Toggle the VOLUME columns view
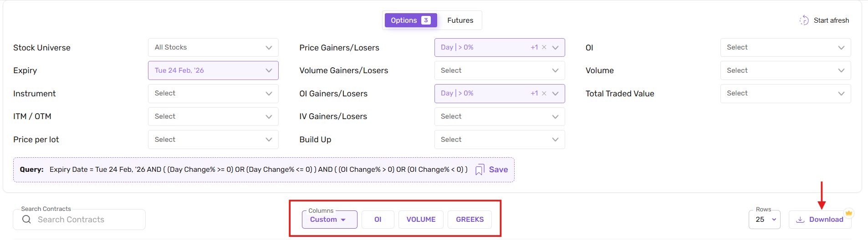 coord(421,220)
